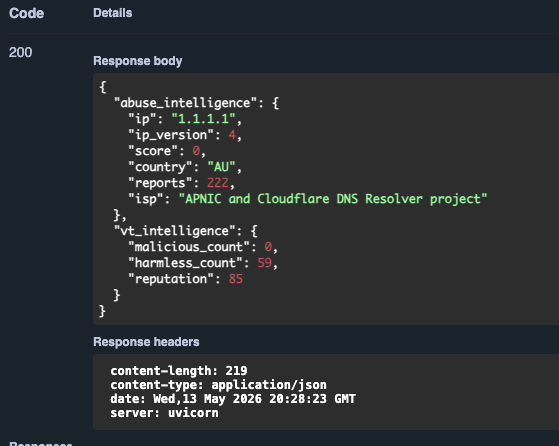Click the content-type application/json line
559x446 pixels.
pos(218,385)
